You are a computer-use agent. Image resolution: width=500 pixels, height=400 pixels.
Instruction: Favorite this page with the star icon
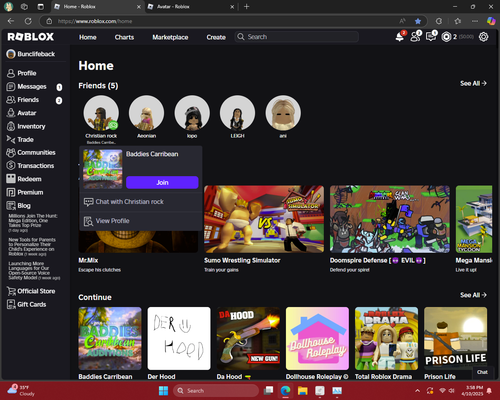point(418,21)
